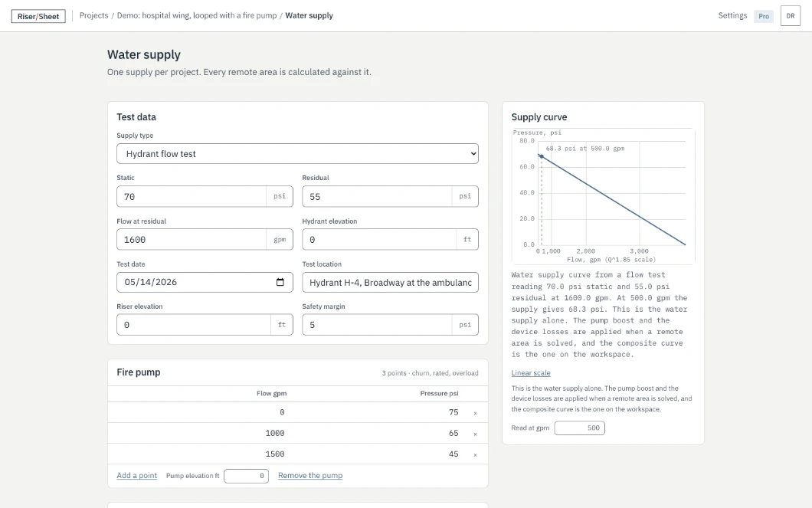Add a point to the fire pump
This screenshot has height=508, width=812.
(136, 475)
